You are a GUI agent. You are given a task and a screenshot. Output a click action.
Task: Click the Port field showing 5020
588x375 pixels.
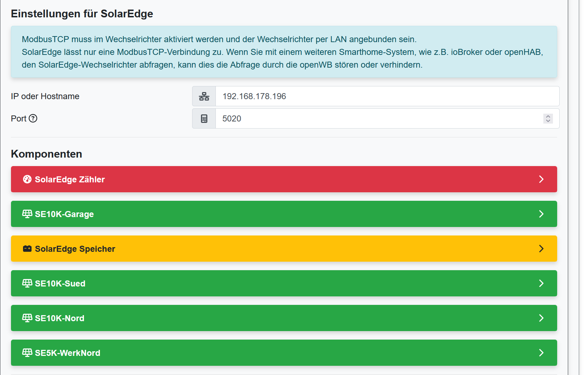387,119
